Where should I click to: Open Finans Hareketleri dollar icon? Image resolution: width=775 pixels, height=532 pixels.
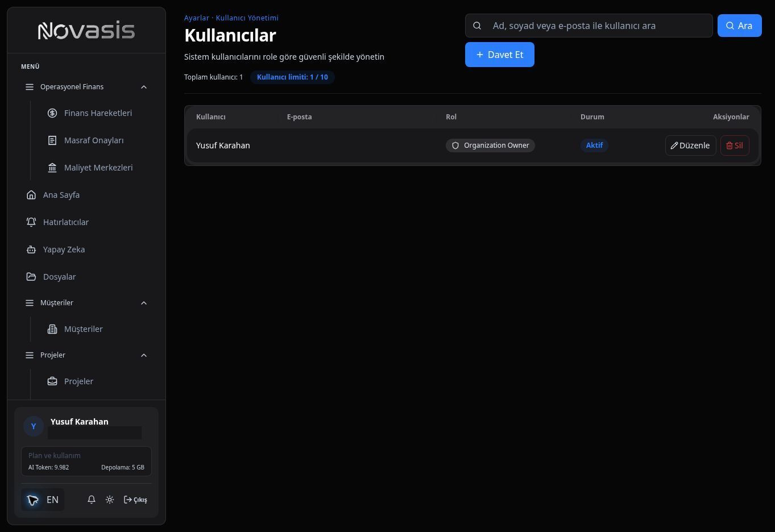(52, 113)
